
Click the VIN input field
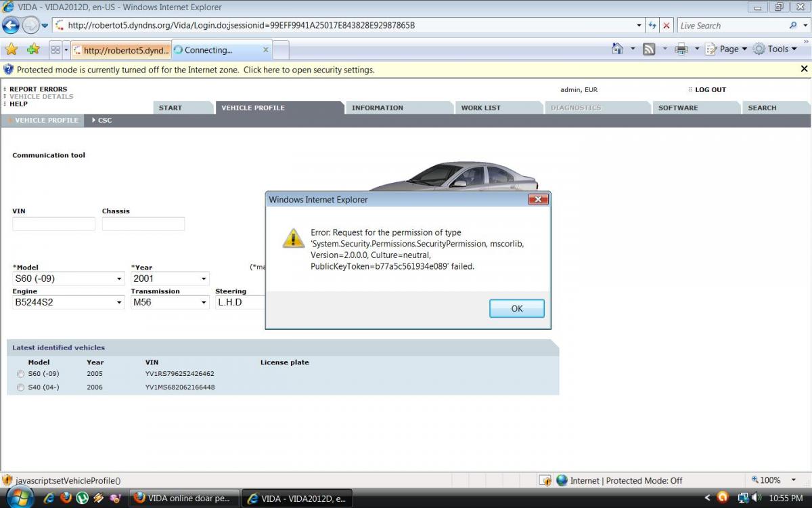coord(53,224)
